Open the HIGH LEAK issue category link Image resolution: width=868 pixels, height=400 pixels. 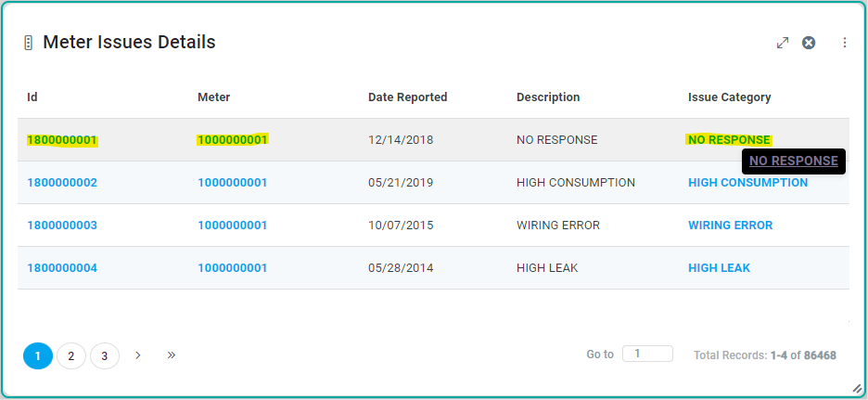click(719, 268)
